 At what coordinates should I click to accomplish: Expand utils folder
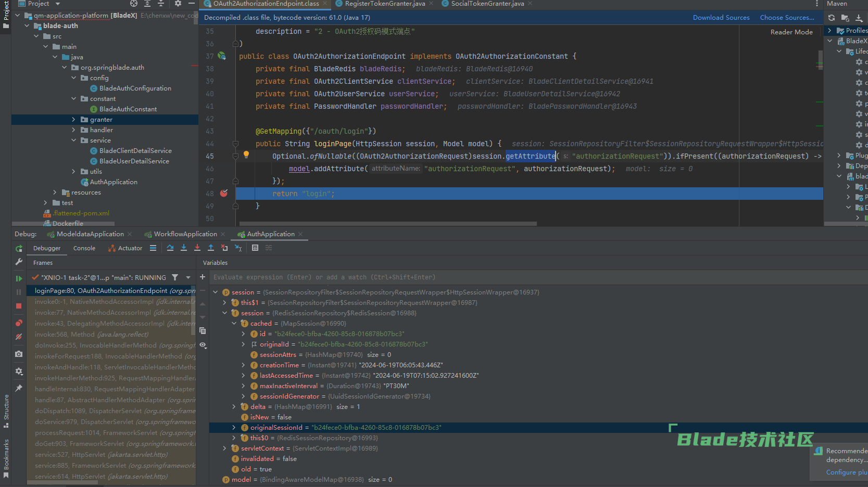tap(73, 172)
